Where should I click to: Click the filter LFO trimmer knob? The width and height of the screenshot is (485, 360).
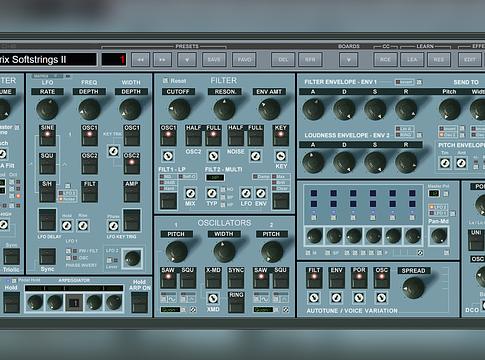point(246,193)
